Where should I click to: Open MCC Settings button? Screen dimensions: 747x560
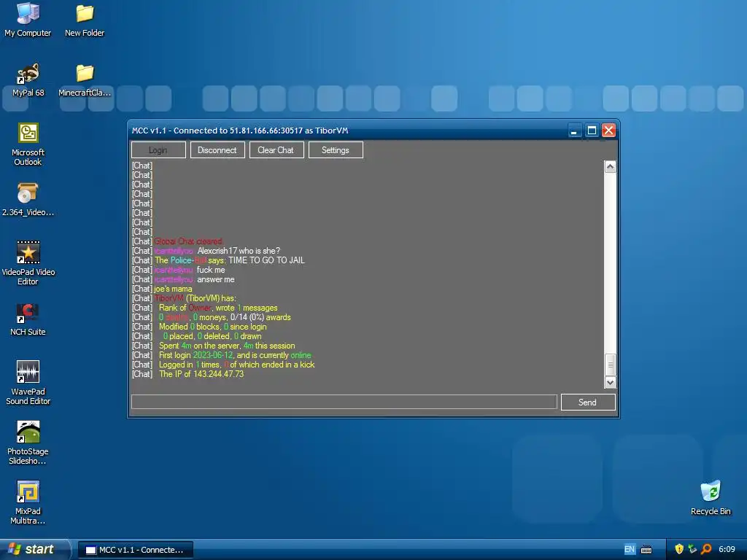pyautogui.click(x=336, y=150)
